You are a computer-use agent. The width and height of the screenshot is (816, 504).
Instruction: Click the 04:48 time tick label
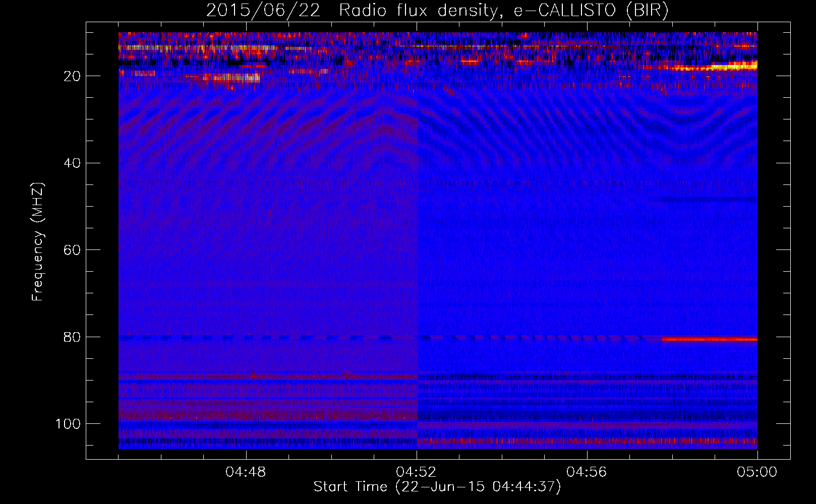(246, 472)
